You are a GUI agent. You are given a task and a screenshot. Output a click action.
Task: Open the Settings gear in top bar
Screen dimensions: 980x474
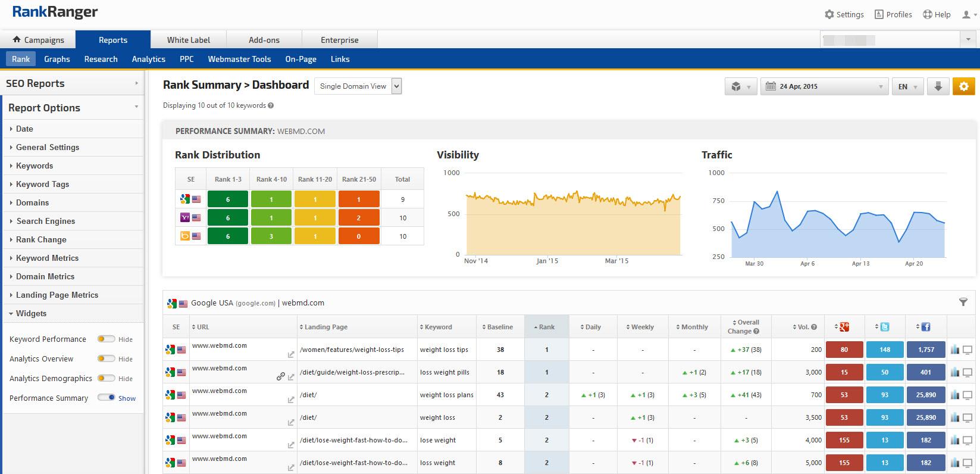click(x=844, y=14)
